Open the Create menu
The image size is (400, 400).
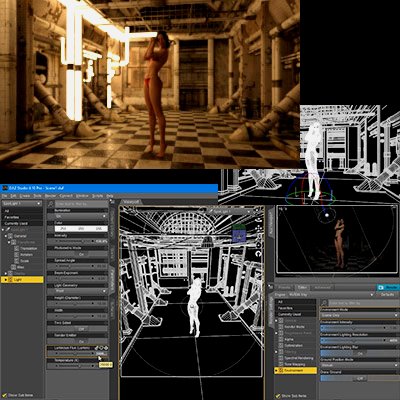pos(25,196)
